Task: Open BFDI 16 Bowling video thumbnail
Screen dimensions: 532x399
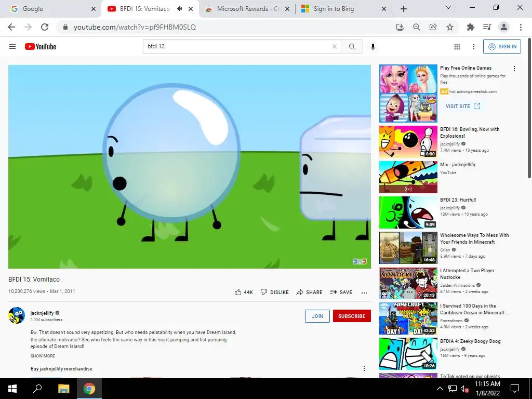Action: click(408, 142)
